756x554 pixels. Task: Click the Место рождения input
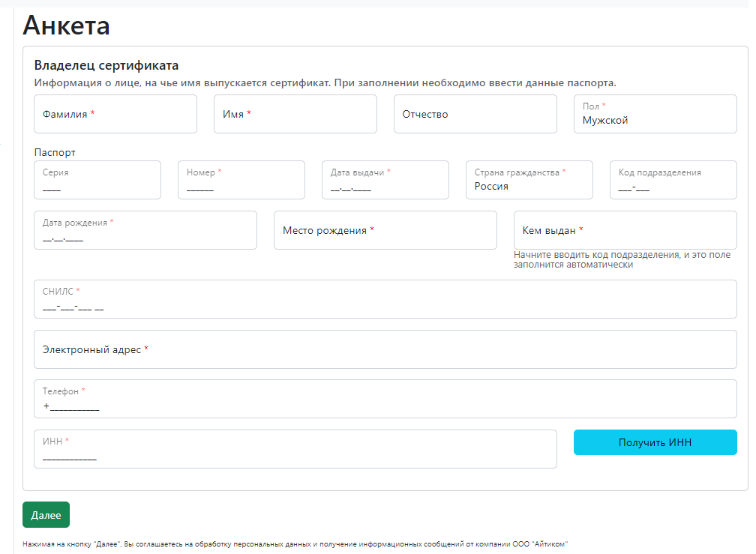pyautogui.click(x=385, y=230)
